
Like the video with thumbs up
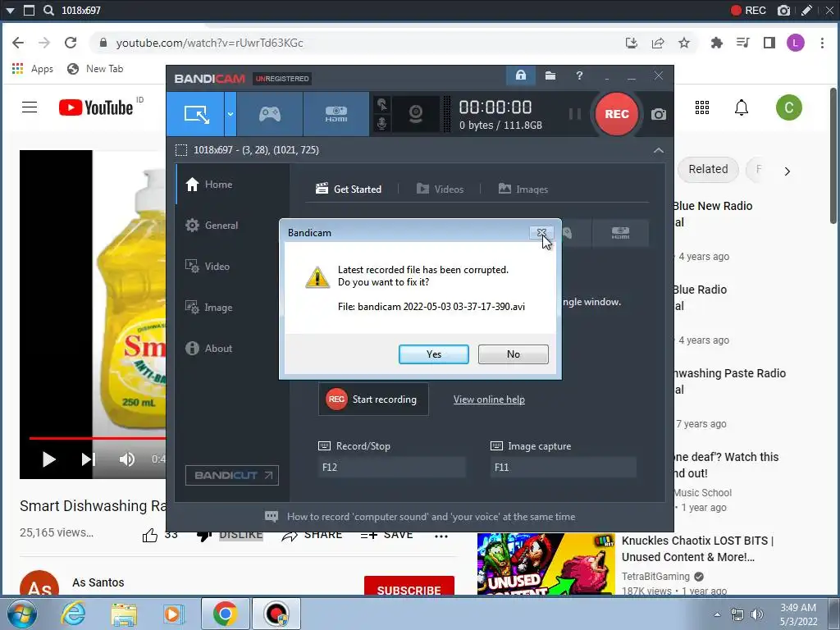click(150, 535)
